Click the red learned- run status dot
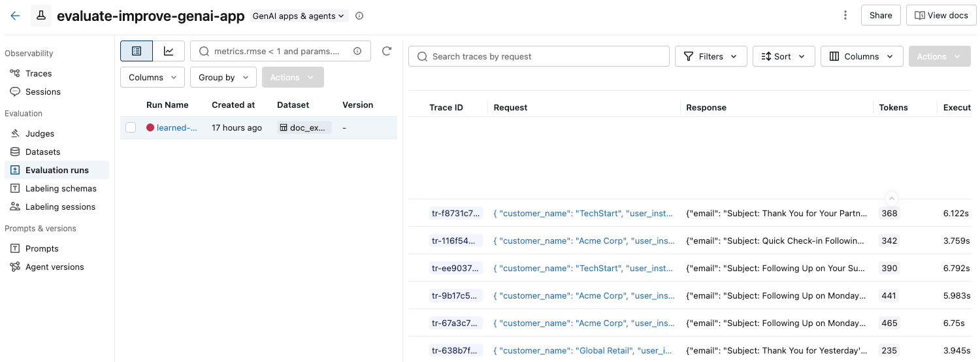Image resolution: width=980 pixels, height=362 pixels. (x=150, y=128)
